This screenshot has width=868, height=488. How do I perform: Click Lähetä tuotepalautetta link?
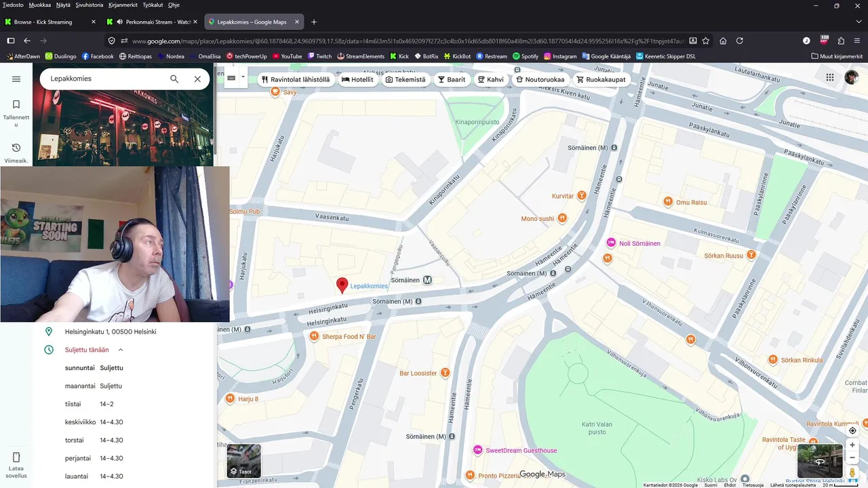793,485
